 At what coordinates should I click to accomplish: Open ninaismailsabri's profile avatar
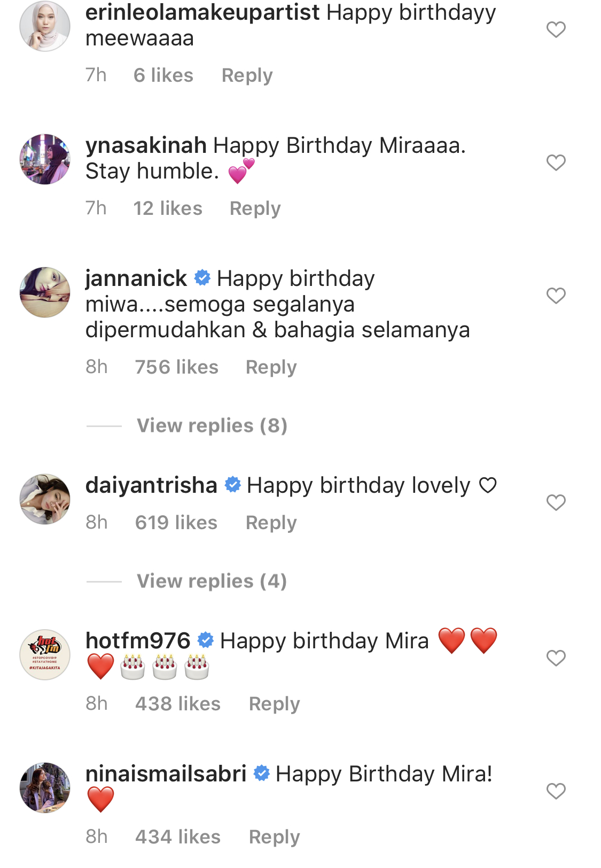coord(45,788)
